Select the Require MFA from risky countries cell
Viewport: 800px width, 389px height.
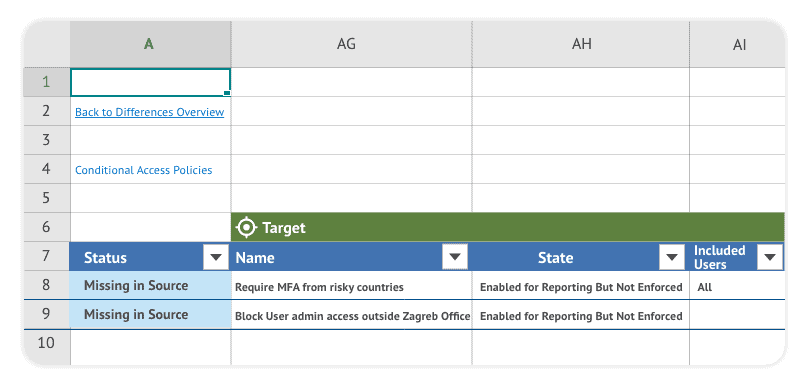tap(351, 285)
